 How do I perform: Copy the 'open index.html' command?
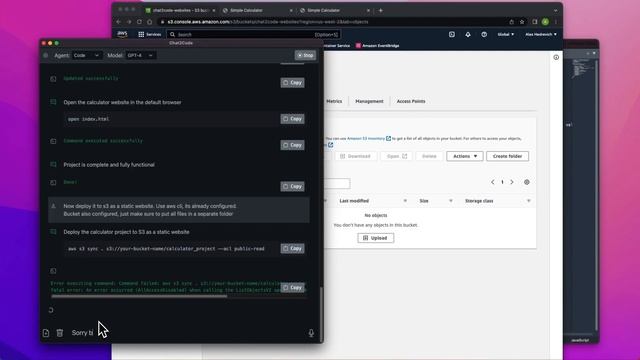pyautogui.click(x=292, y=119)
